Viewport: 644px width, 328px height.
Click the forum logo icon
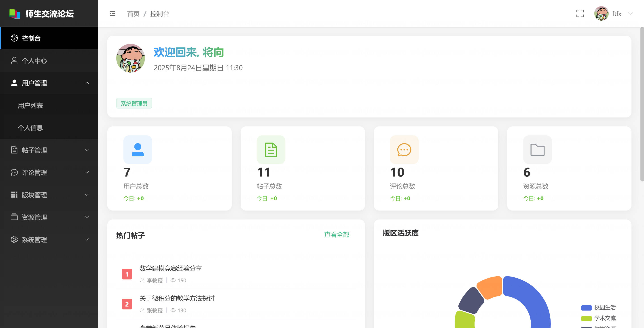pos(15,14)
